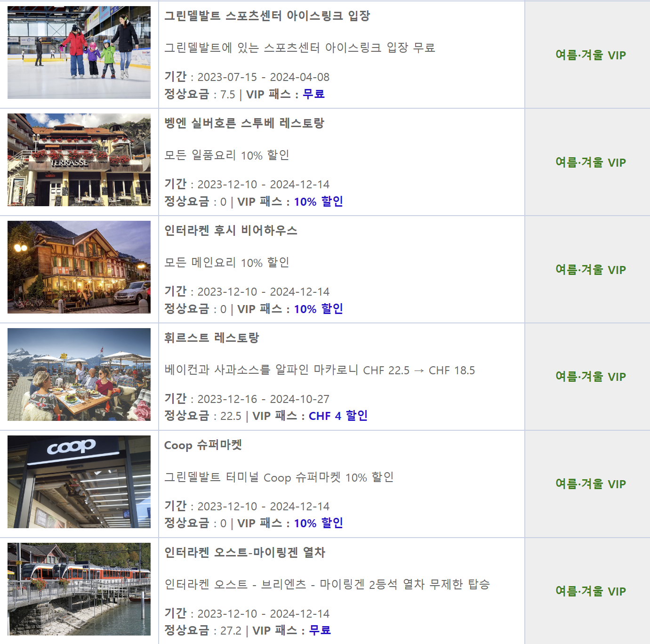Click 여름·겨울 VIP label beside ice rink
The height and width of the screenshot is (644, 650).
pos(591,55)
